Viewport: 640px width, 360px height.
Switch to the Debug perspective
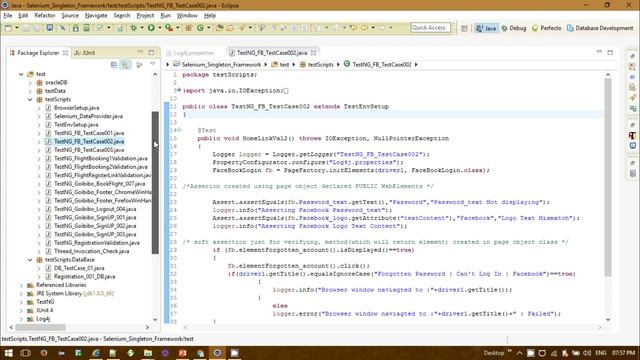[x=513, y=28]
